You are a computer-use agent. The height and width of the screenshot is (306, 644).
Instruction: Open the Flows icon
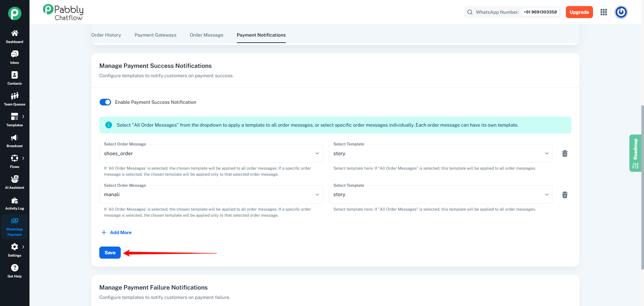[x=15, y=158]
